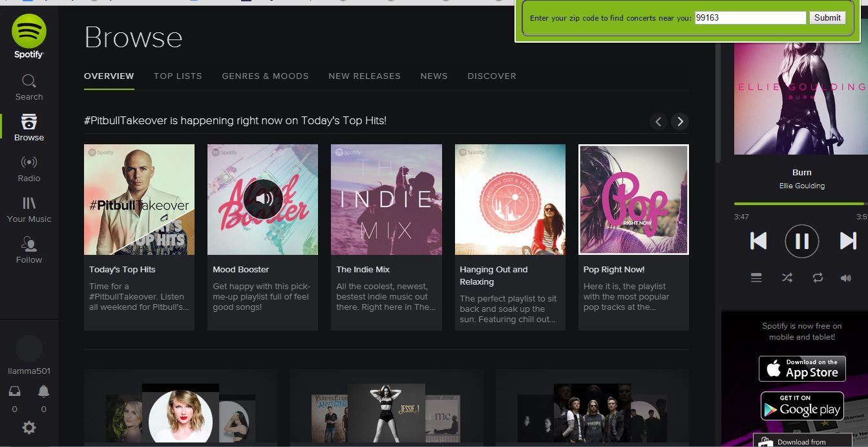Open Today's Top Hits playlist cover
Image resolution: width=868 pixels, height=447 pixels.
139,199
